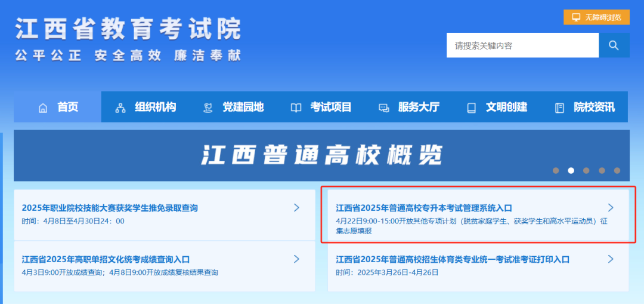Click the org chart icon beside 组织机构

pos(120,108)
